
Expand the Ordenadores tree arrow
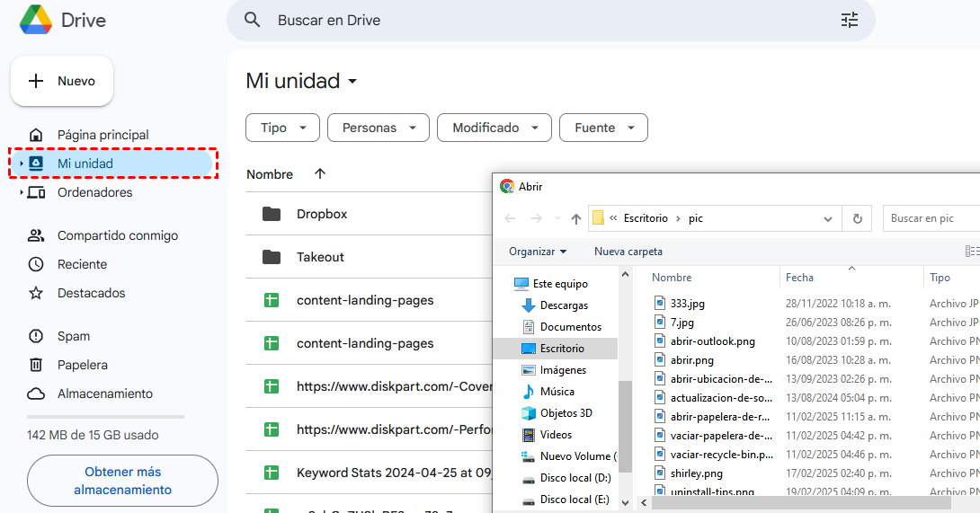(22, 193)
